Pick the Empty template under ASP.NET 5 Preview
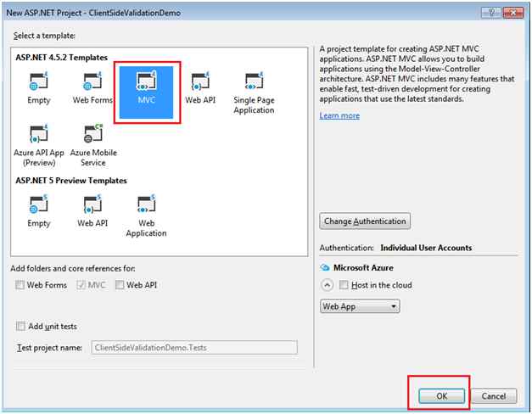The width and height of the screenshot is (532, 414). (38, 211)
